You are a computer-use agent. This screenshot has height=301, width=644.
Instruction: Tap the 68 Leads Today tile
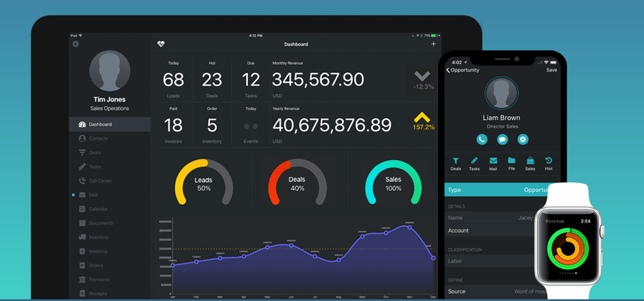(x=173, y=80)
